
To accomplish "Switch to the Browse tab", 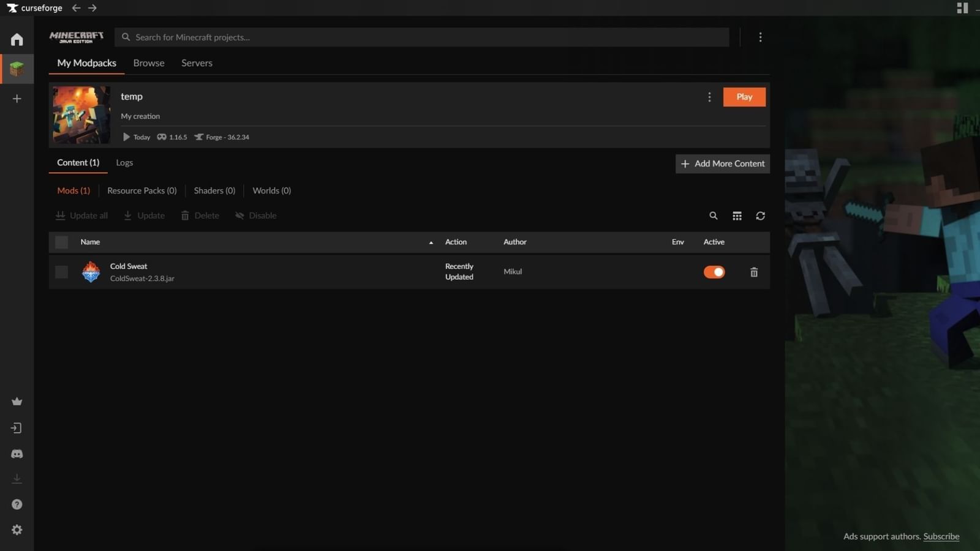I will point(149,63).
